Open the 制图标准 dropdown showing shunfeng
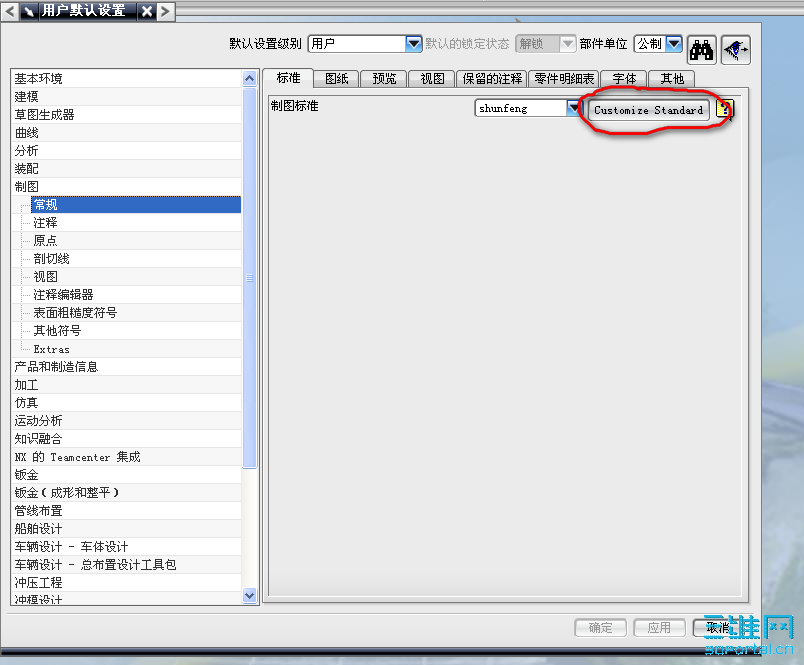 [x=574, y=108]
